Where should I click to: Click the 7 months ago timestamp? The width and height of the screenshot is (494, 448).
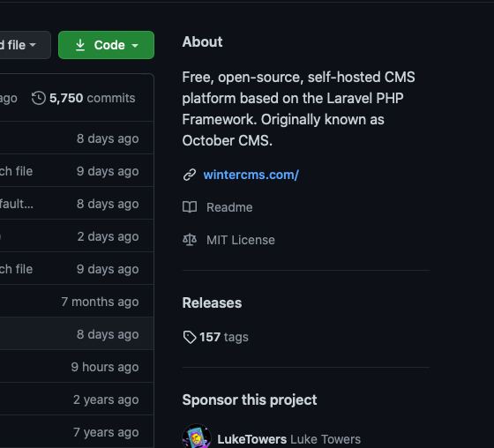(100, 302)
